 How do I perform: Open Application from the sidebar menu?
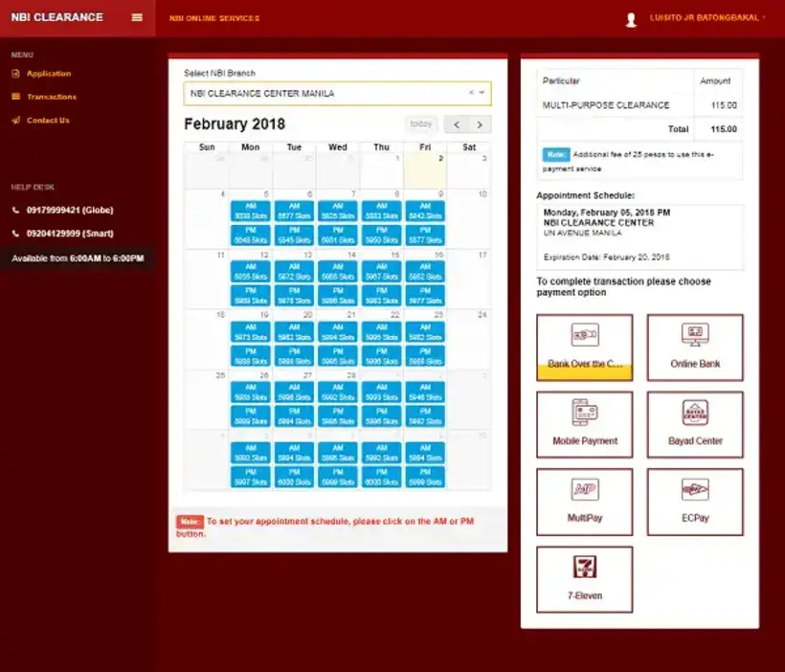click(48, 74)
